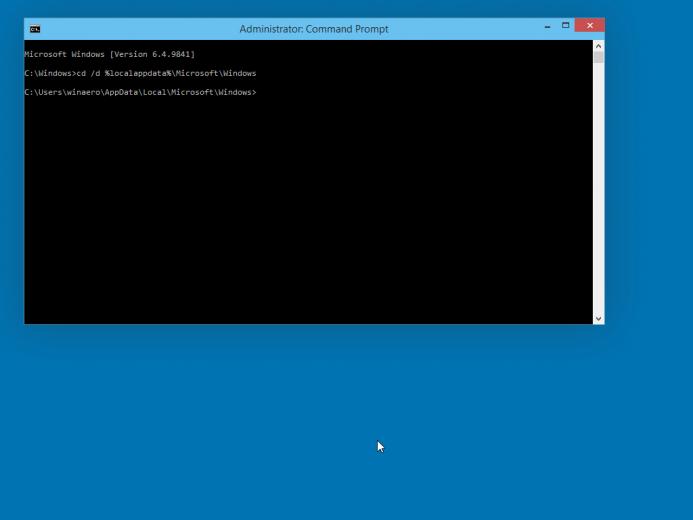Open the Command Prompt system menu icon

click(x=35, y=29)
